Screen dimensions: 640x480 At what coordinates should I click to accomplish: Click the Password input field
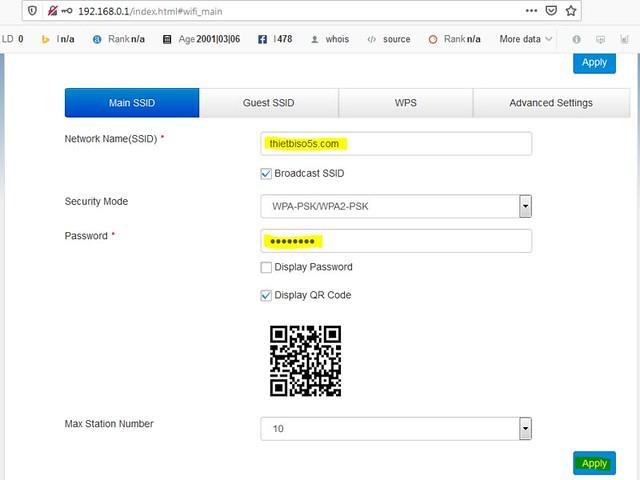tap(396, 241)
